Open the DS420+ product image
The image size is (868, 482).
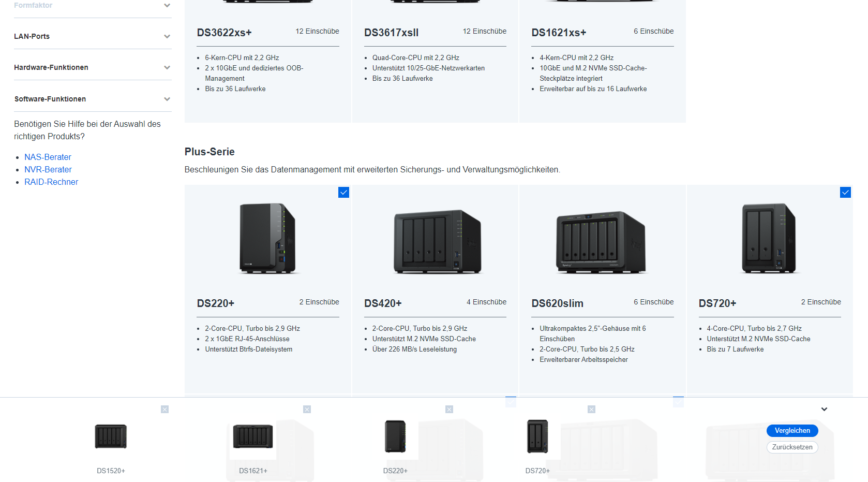point(438,241)
